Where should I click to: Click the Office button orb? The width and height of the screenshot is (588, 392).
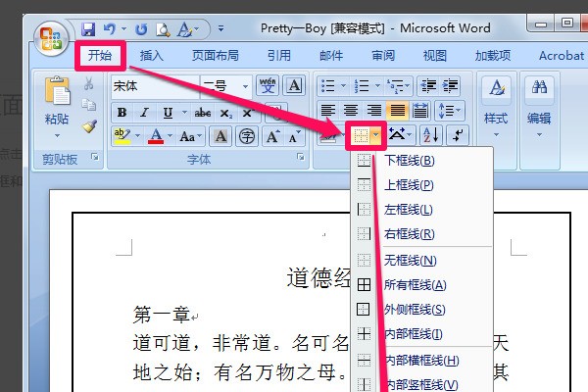coord(52,39)
